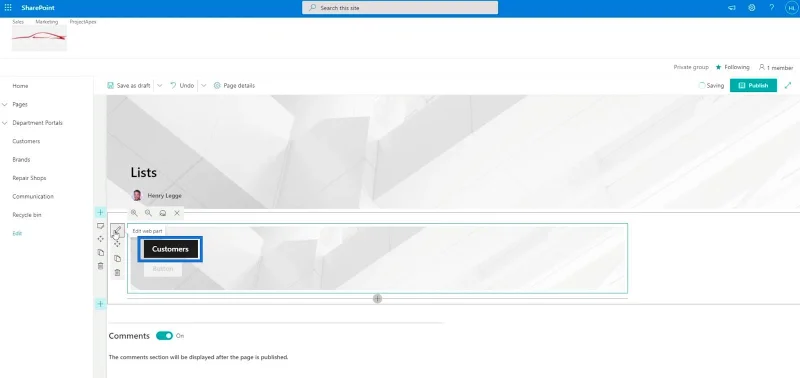The height and width of the screenshot is (378, 800).
Task: Open the Sales hub link
Action: coord(18,22)
